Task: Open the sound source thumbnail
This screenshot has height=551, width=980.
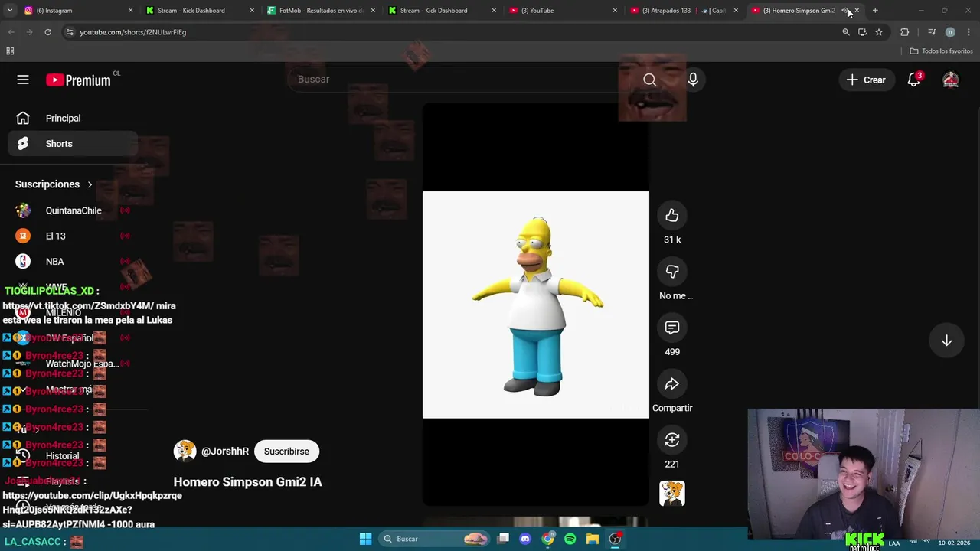Action: pos(671,494)
